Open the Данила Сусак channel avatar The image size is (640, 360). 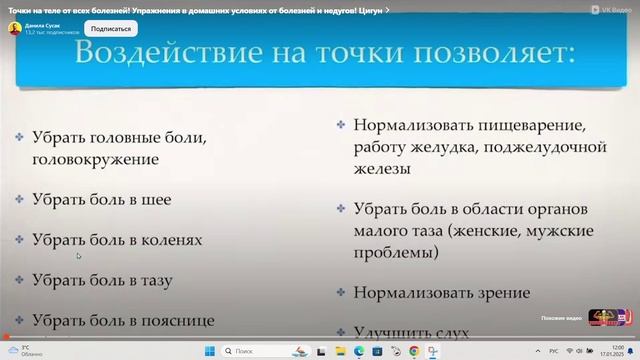[15, 29]
